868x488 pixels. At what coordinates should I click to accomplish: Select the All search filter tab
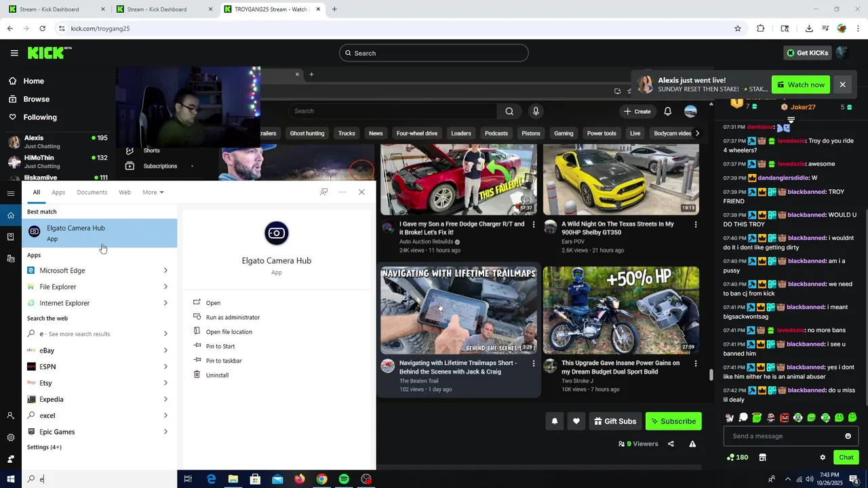(x=37, y=192)
